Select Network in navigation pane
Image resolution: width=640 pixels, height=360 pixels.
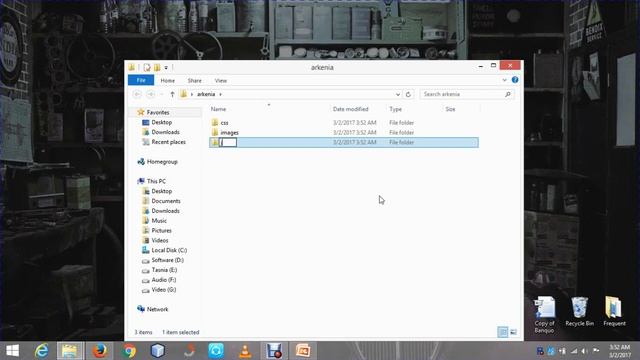[x=157, y=309]
